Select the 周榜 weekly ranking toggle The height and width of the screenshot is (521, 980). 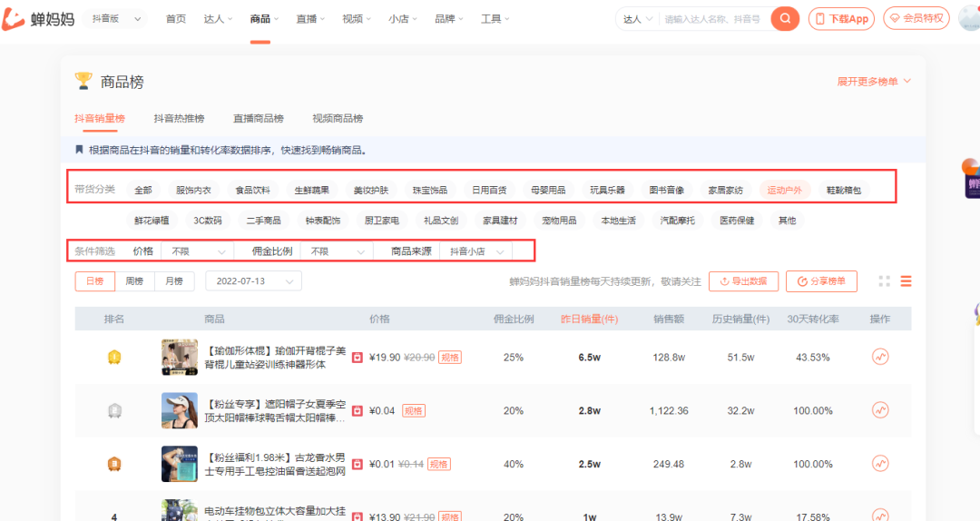[x=134, y=281]
